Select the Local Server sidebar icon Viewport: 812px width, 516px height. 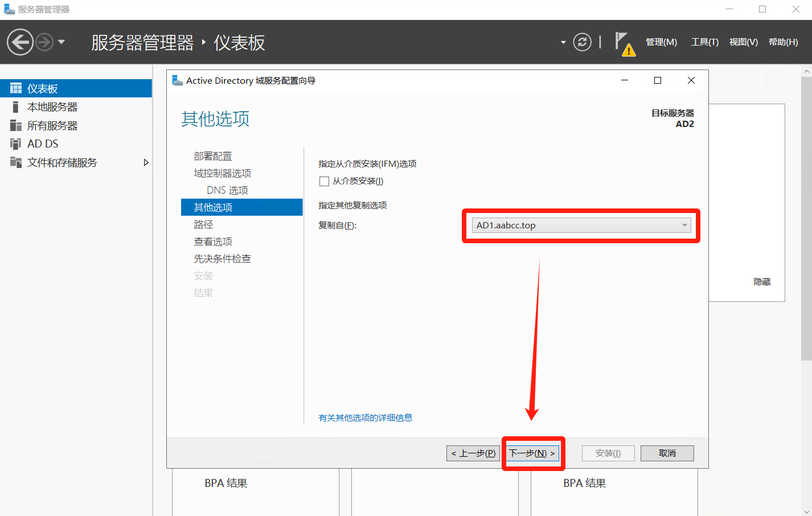pyautogui.click(x=16, y=107)
